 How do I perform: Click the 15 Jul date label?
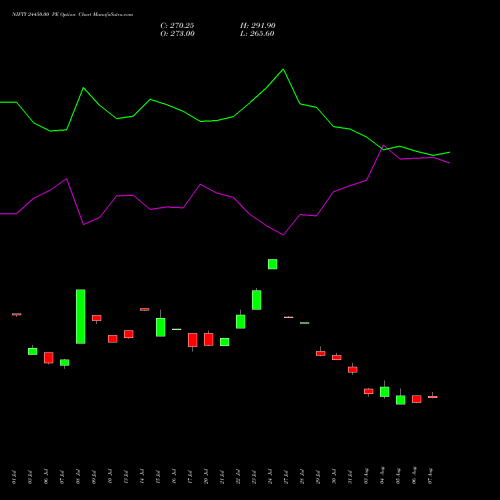pyautogui.click(x=158, y=477)
